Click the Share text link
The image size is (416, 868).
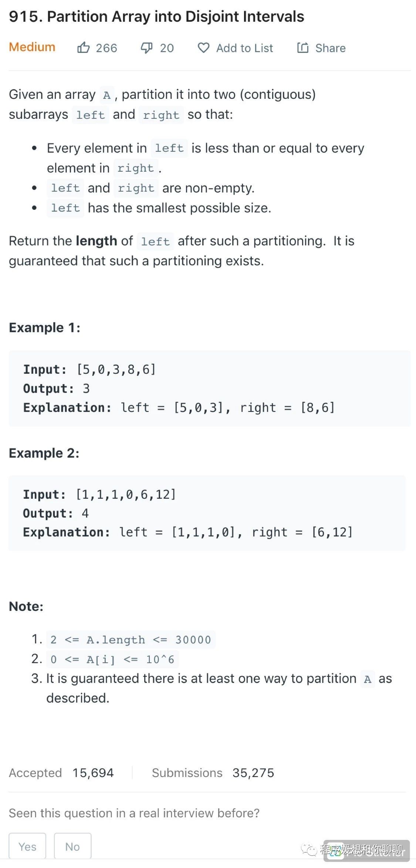(330, 48)
